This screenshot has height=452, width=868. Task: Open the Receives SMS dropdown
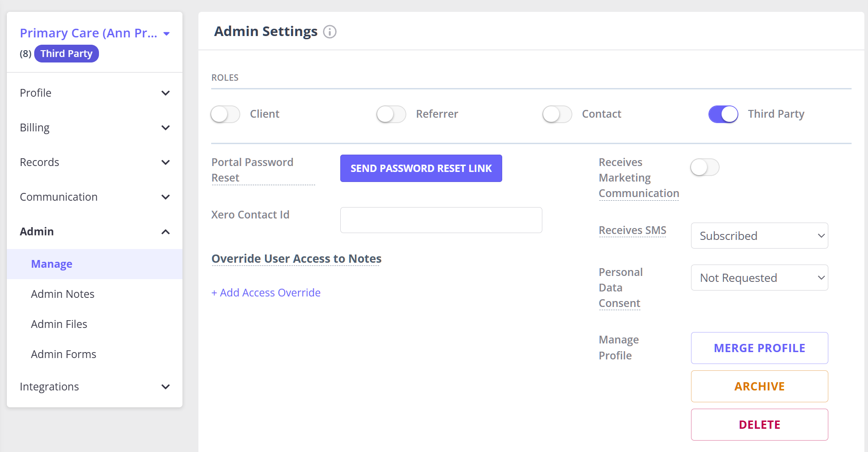point(759,236)
